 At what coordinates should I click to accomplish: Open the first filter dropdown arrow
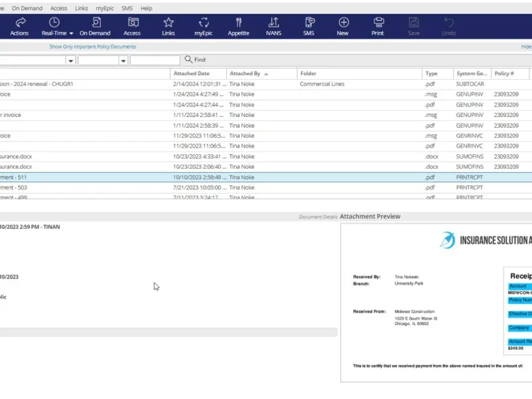point(70,61)
